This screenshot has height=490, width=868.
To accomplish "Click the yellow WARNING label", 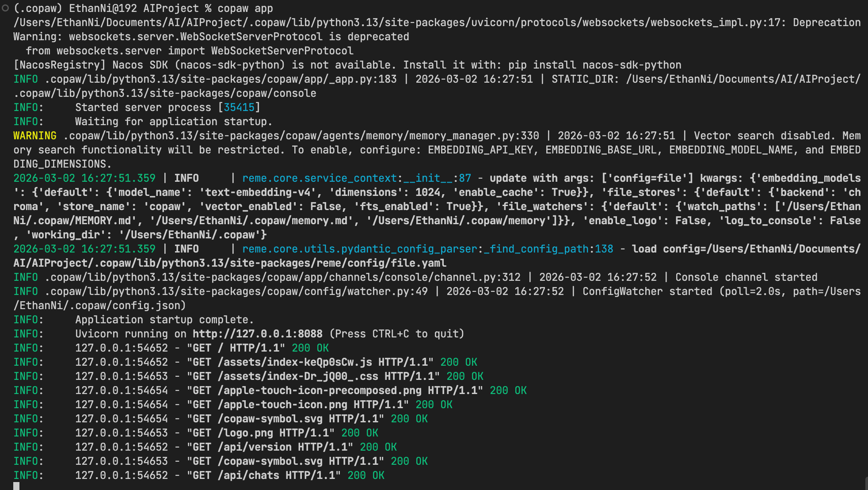I will (35, 136).
